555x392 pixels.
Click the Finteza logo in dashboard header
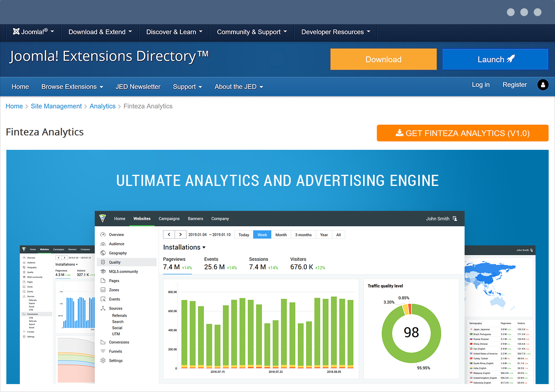103,218
